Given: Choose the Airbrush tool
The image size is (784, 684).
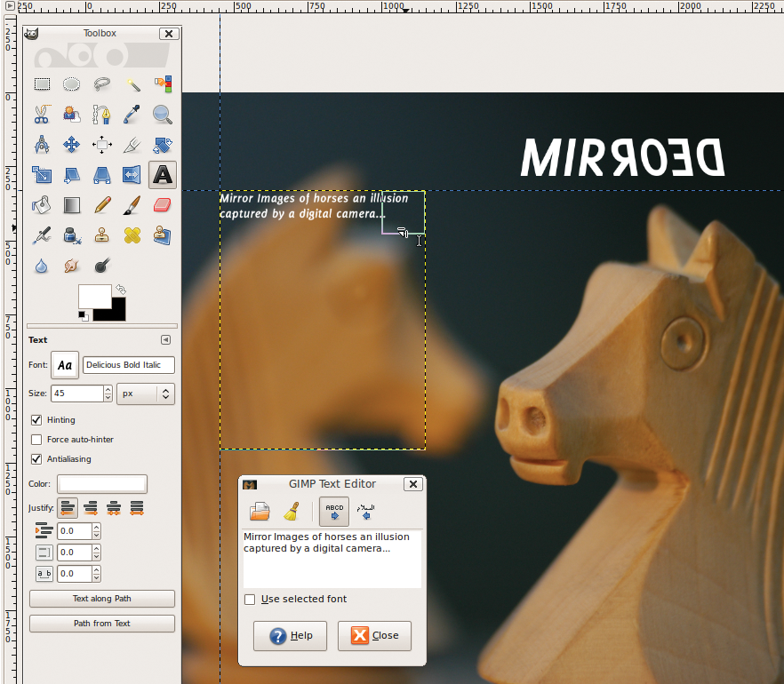Looking at the screenshot, I should click(42, 235).
